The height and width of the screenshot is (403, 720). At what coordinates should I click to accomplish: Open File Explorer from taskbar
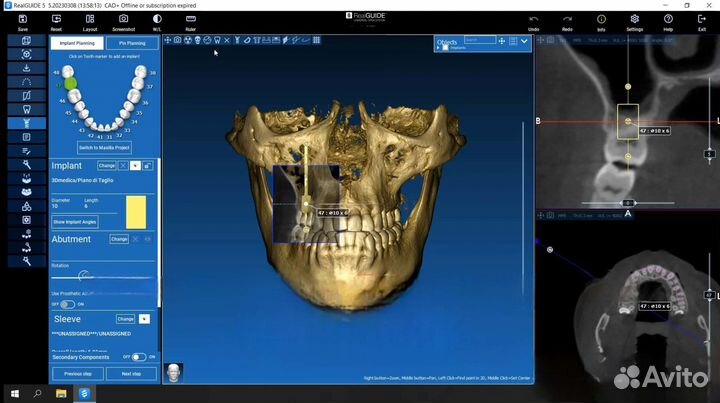61,393
